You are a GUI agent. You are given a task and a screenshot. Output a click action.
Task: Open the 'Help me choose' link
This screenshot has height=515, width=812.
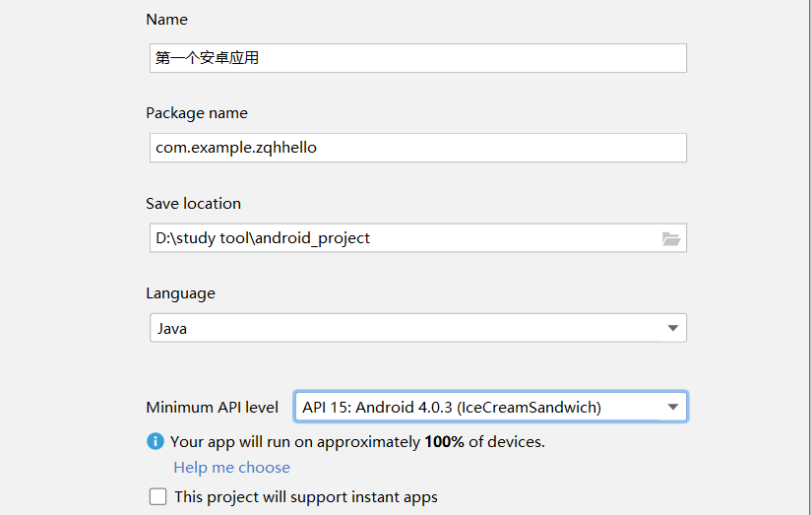231,468
